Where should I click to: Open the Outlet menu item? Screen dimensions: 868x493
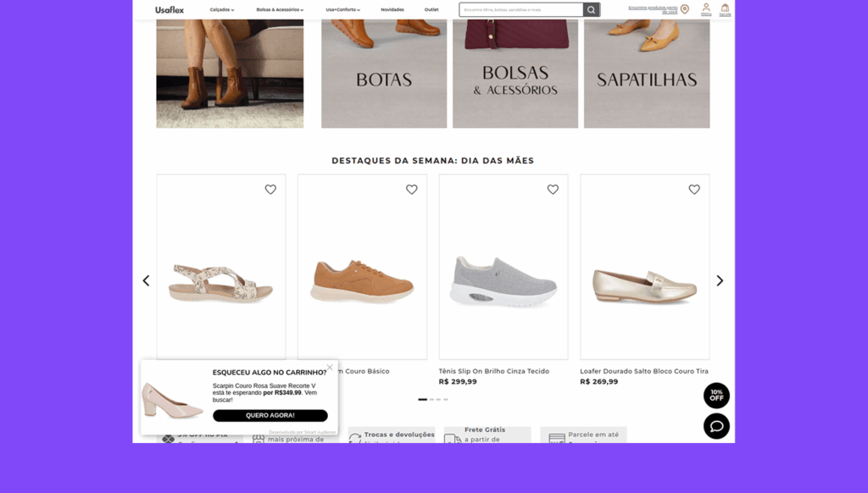[431, 10]
